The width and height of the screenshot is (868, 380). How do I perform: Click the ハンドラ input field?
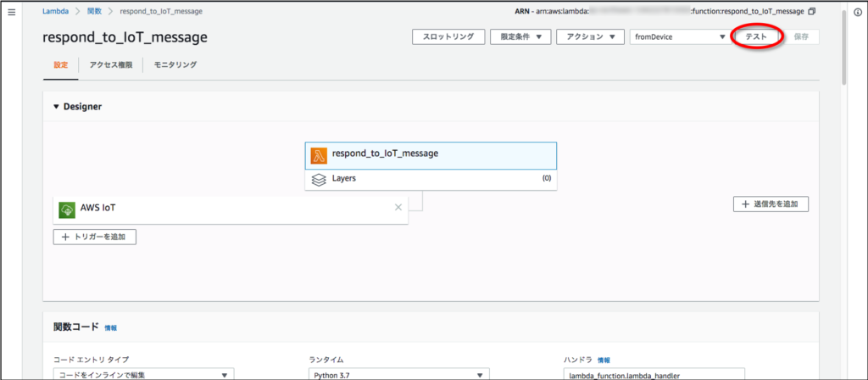pos(654,374)
